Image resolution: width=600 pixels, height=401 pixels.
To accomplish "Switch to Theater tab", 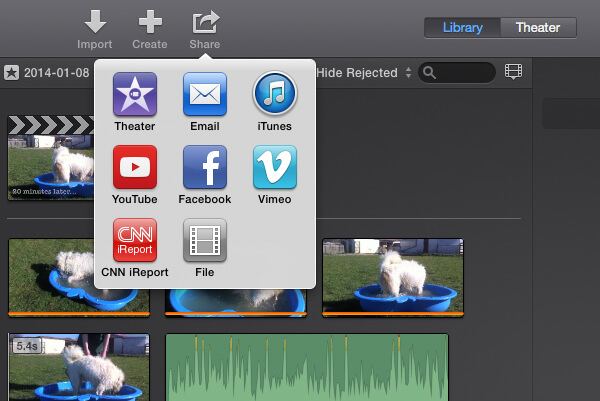I will click(538, 28).
